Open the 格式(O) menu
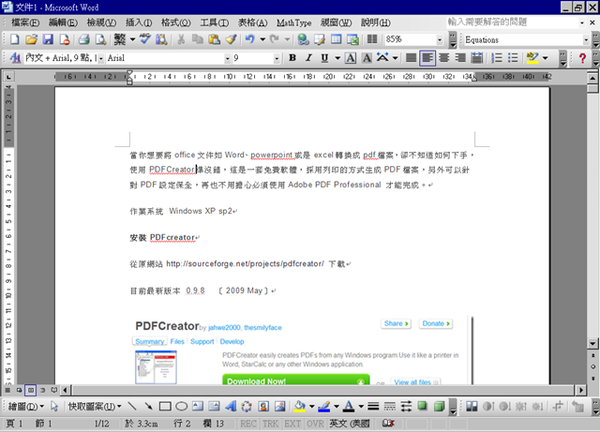 (176, 23)
